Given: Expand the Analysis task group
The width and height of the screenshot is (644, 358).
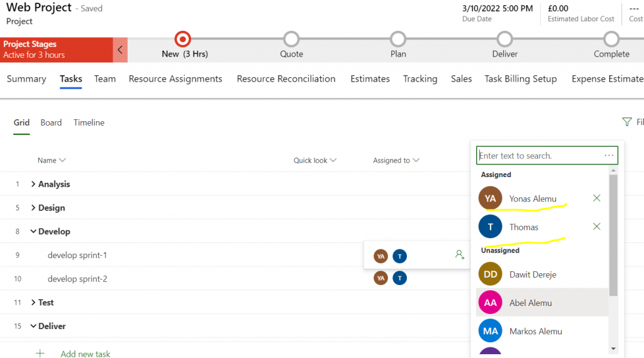Looking at the screenshot, I should (x=33, y=184).
